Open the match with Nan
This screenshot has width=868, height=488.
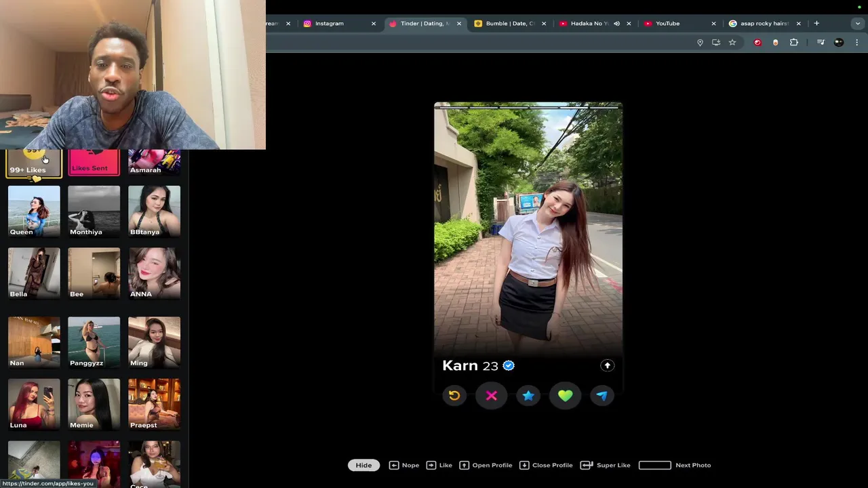(x=34, y=342)
